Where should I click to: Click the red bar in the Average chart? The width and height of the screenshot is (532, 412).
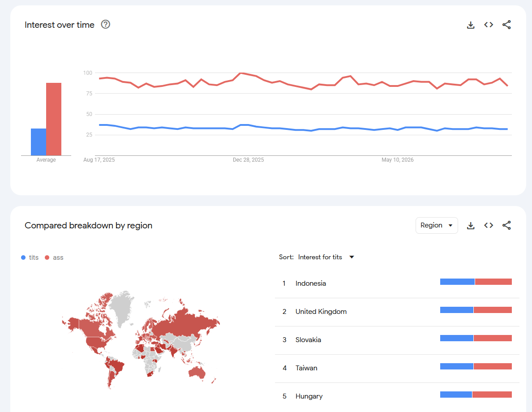coord(54,119)
